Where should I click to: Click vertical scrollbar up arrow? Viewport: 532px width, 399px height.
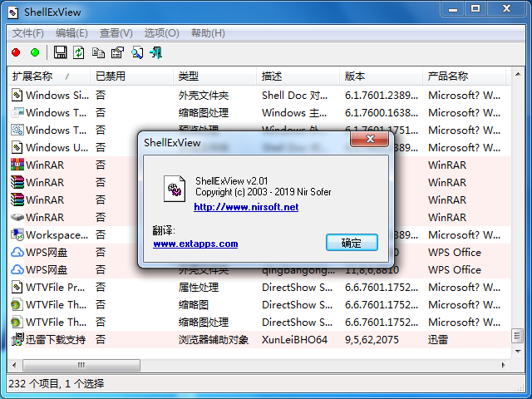[518, 74]
